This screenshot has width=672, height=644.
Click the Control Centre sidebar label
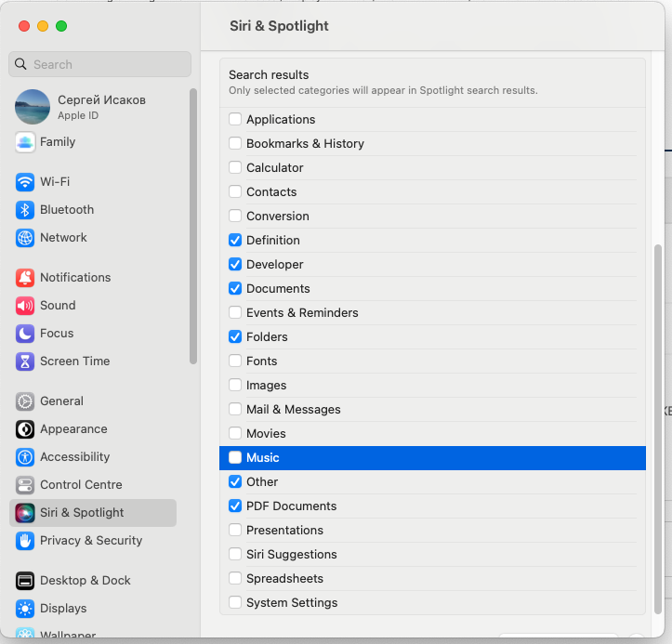point(81,484)
